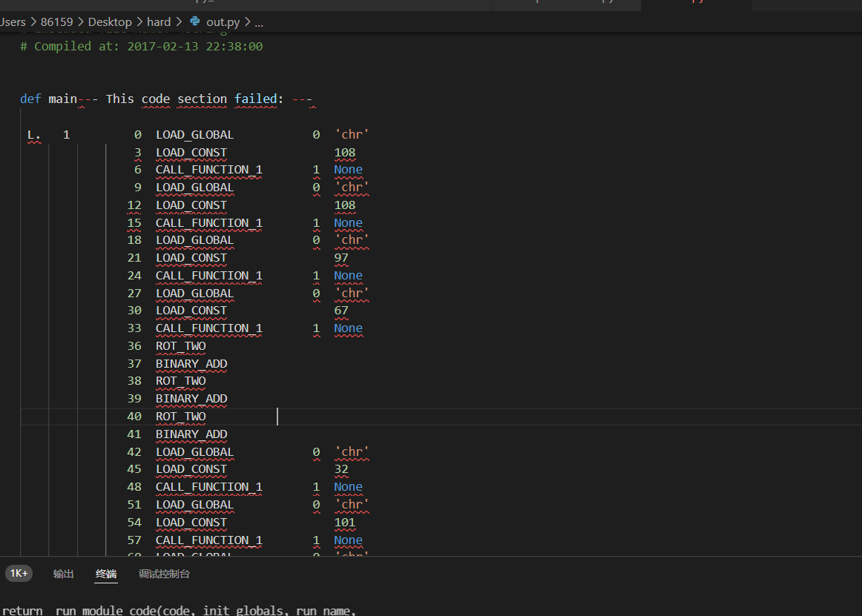Select the 终端 terminal tab
The image size is (862, 616).
pos(106,574)
